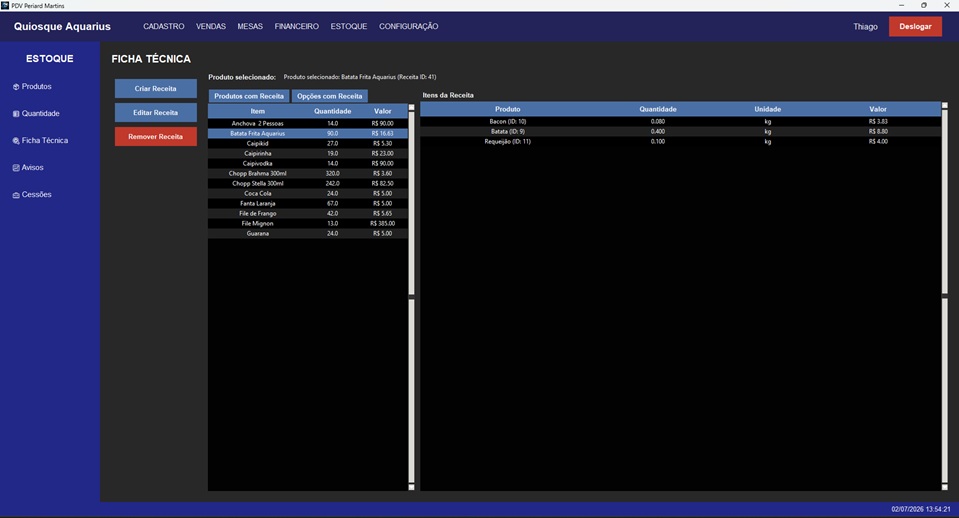Click the Quantidade sidebar icon
This screenshot has width=959, height=518.
coord(16,114)
